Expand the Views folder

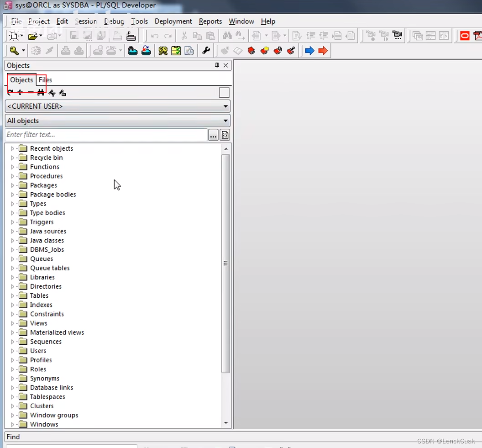click(x=12, y=323)
